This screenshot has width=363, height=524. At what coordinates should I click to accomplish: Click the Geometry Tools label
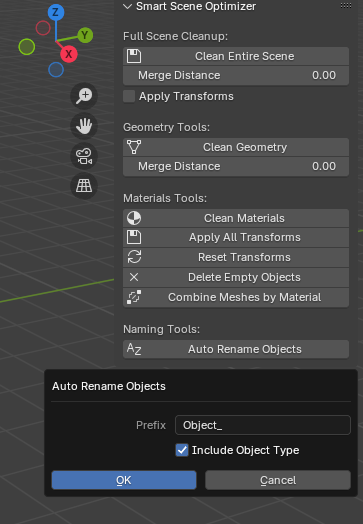point(166,127)
